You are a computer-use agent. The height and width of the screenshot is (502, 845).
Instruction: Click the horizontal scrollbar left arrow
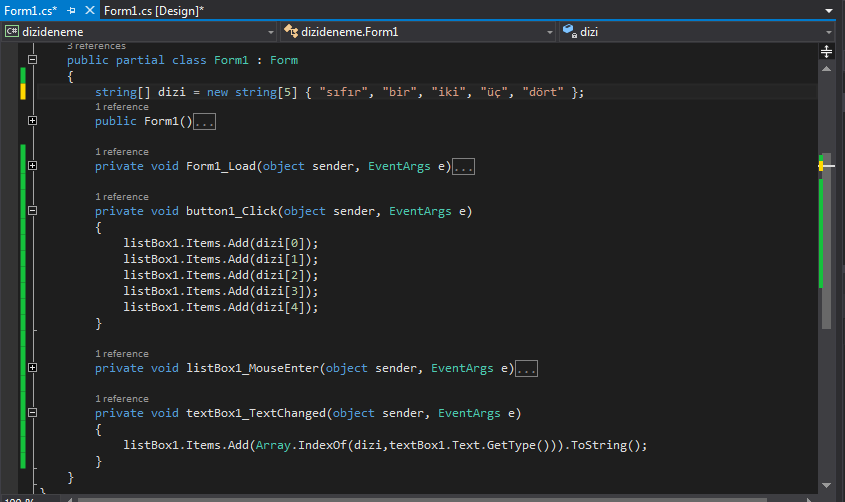point(70,499)
